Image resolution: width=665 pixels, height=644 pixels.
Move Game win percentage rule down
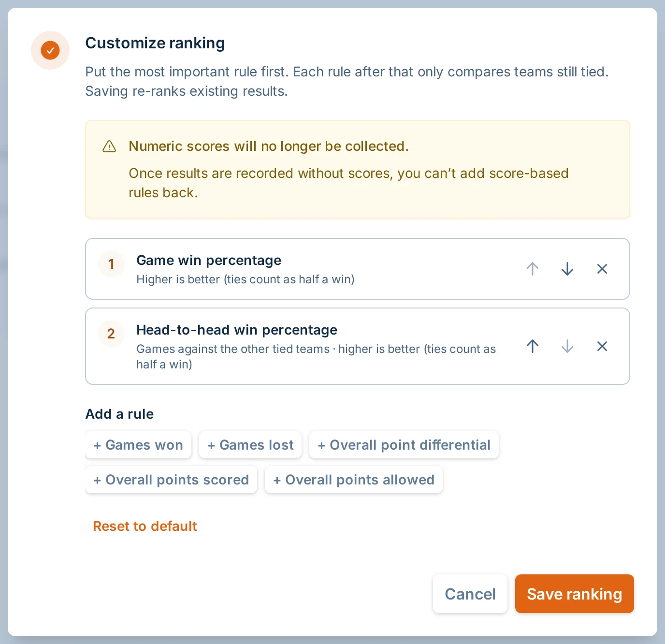click(567, 269)
